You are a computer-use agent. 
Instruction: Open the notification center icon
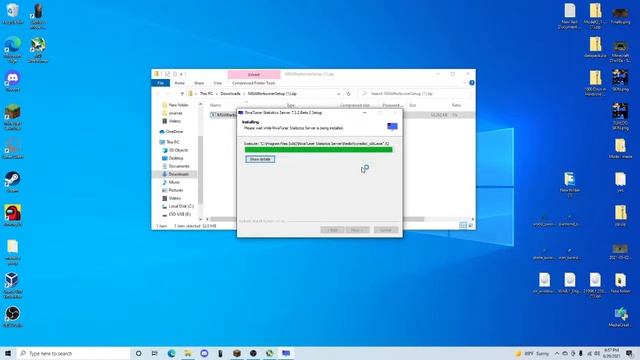629,353
